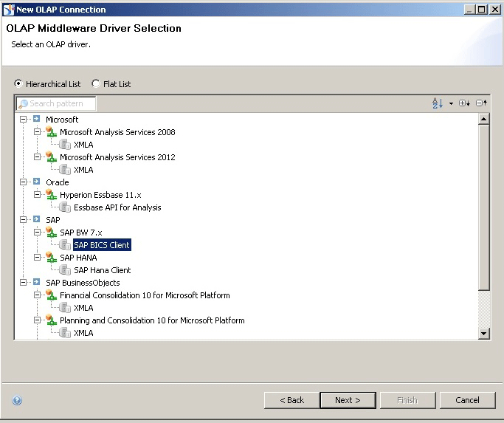Collapse the Oracle vendor node
504x423 pixels.
coord(23,182)
